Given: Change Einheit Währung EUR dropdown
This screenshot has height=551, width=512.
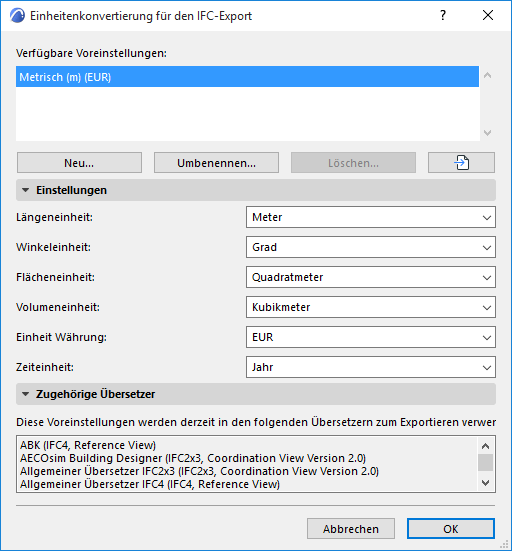Looking at the screenshot, I should 371,337.
